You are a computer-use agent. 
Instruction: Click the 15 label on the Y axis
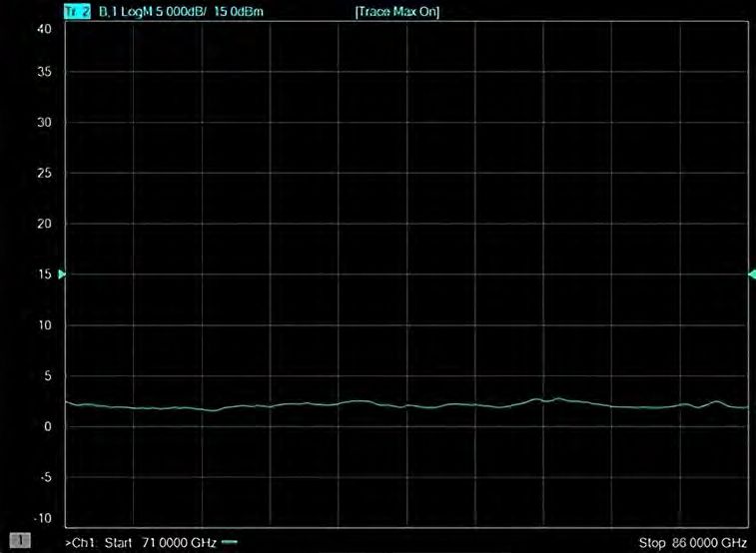click(x=43, y=275)
